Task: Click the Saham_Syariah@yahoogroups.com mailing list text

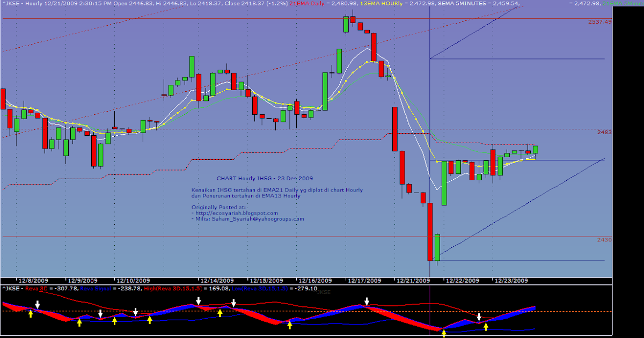Action: (x=259, y=219)
